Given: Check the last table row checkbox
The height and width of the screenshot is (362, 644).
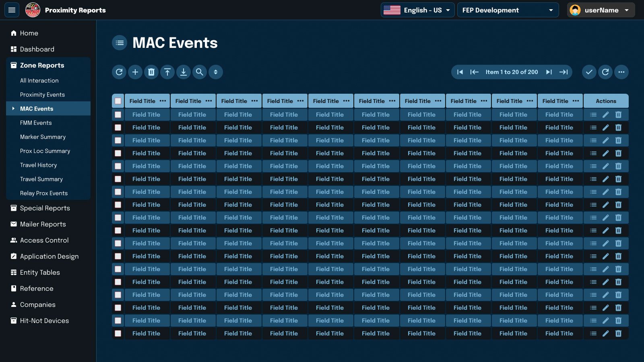Looking at the screenshot, I should click(118, 333).
